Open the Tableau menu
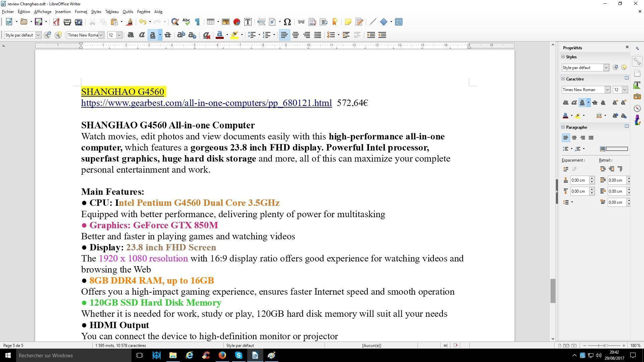 click(x=112, y=12)
